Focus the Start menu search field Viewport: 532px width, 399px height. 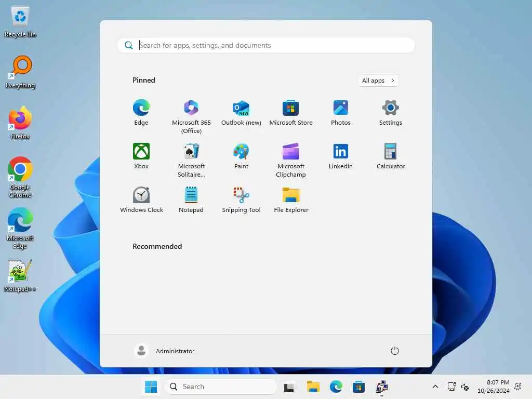click(266, 45)
